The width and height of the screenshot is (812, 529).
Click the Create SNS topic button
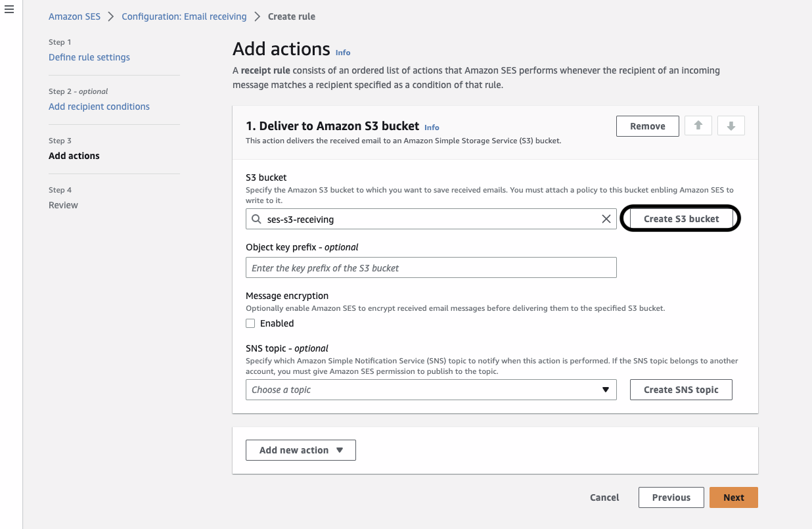coord(681,389)
